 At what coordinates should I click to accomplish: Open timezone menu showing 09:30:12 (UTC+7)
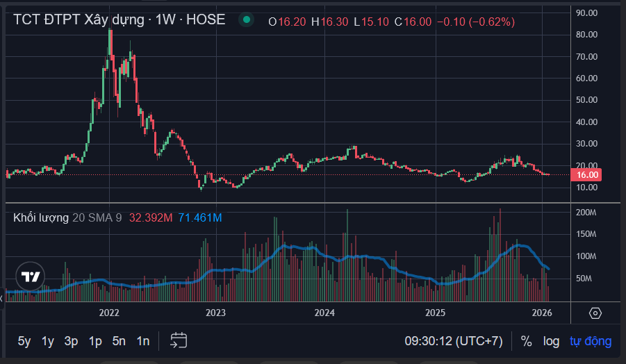[x=453, y=341]
